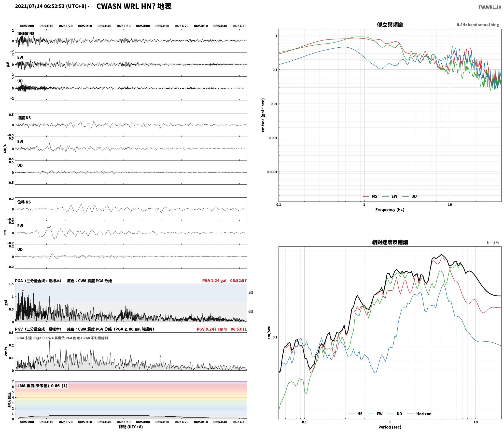Click the red PGA peak marker dot
The height and width of the screenshot is (432, 504).
(x=23, y=290)
